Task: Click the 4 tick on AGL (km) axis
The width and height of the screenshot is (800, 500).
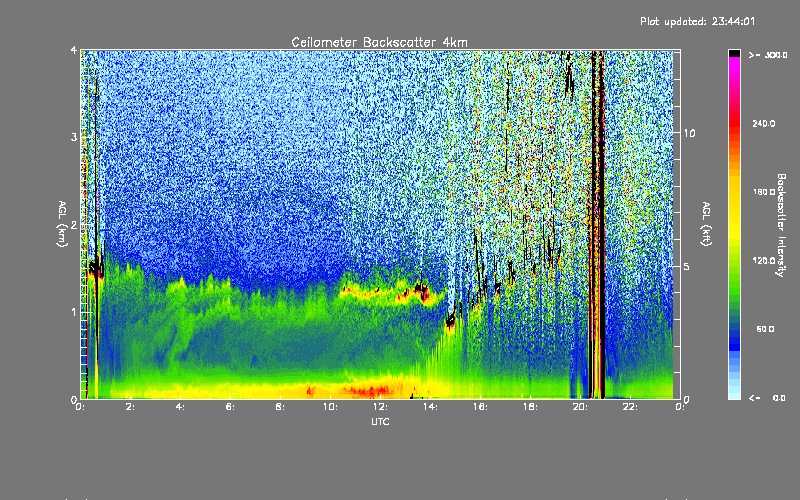Action: coord(74,51)
